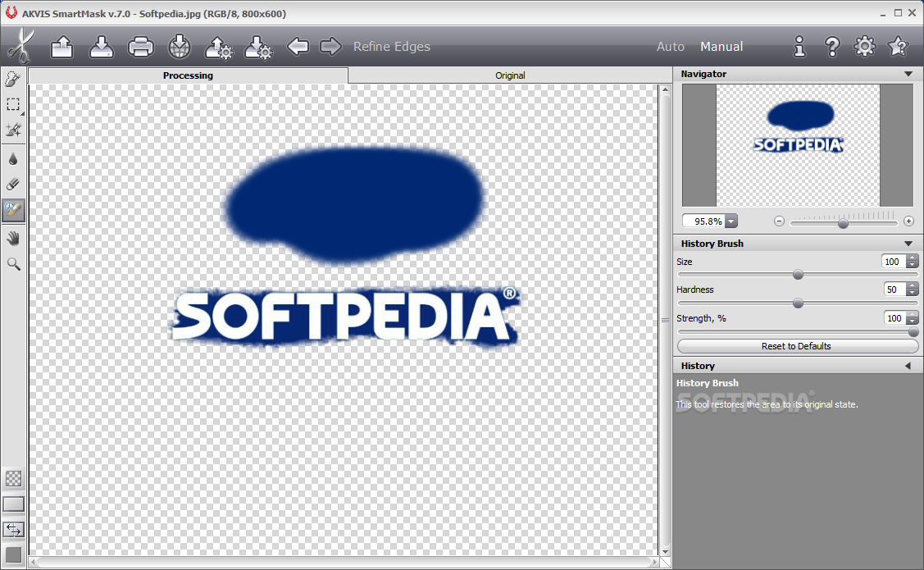Zoom in with the plus button
Viewport: 924px width, 570px height.
coord(908,221)
